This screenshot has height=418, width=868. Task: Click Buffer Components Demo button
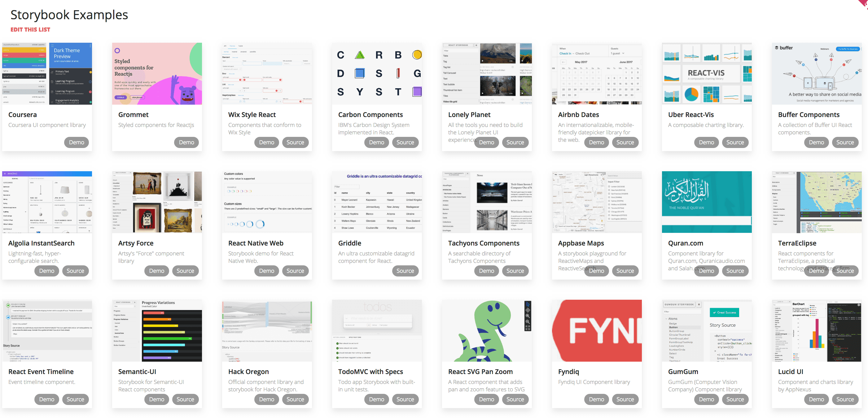[817, 142]
